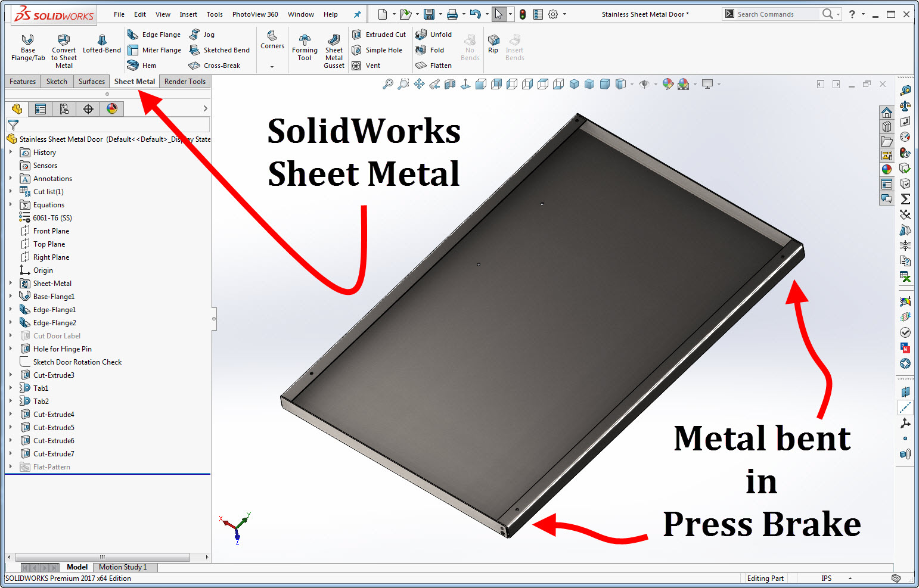Activate the Edge Flange tool
Screen dimensions: 919x588
pos(154,35)
